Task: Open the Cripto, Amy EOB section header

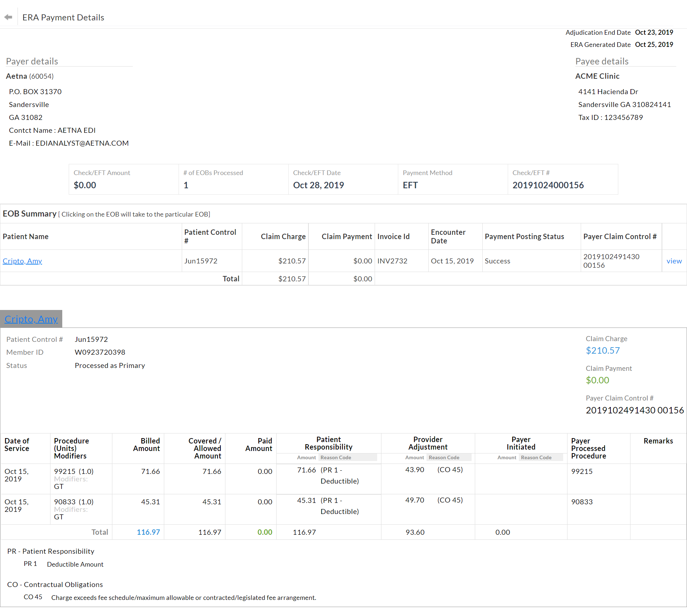Action: pyautogui.click(x=31, y=319)
